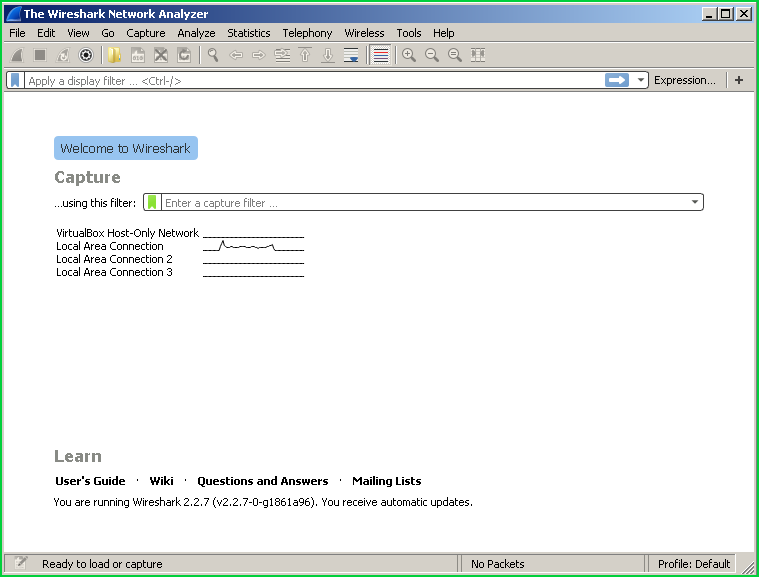Open the Tools menu
The height and width of the screenshot is (577, 759).
pos(409,33)
